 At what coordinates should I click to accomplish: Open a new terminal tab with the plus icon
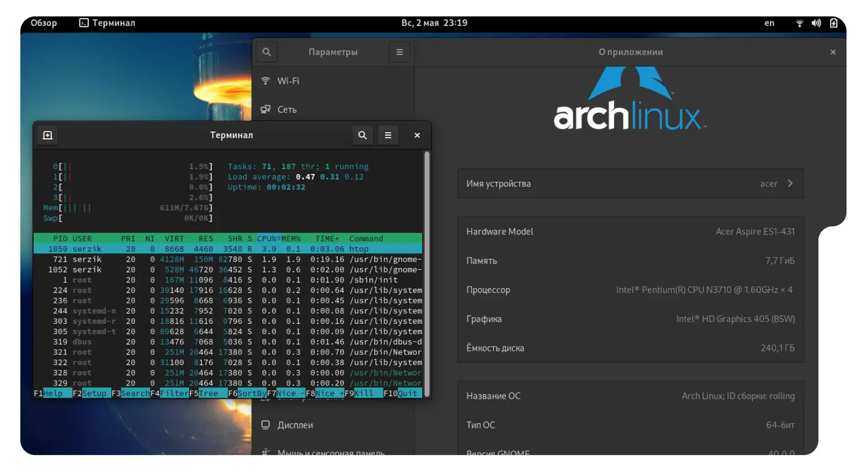pyautogui.click(x=48, y=135)
